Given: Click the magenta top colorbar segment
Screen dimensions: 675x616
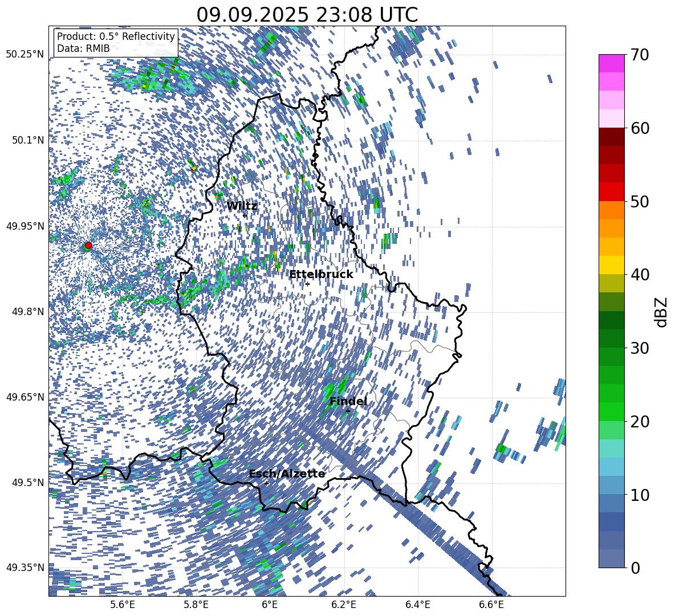Looking at the screenshot, I should coord(611,64).
